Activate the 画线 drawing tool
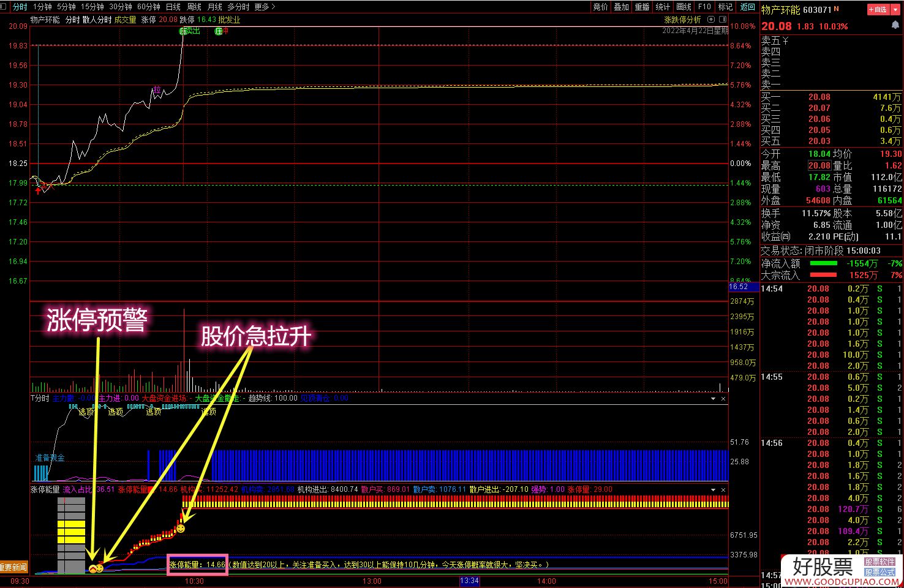This screenshot has width=904, height=588. [x=684, y=7]
